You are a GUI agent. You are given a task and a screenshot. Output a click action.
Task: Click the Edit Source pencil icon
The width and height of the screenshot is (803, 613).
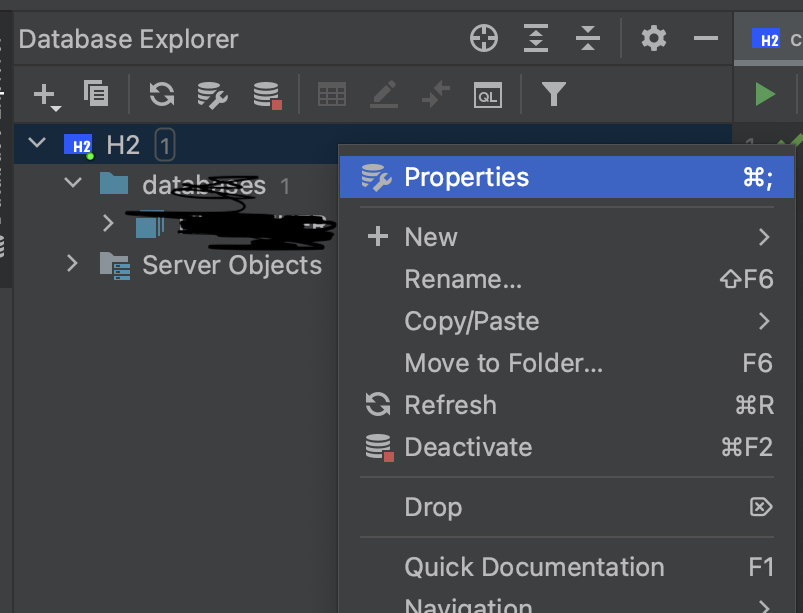tap(384, 94)
